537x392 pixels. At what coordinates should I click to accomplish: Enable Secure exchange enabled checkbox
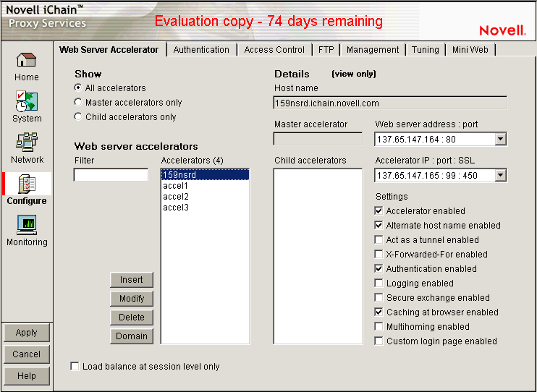(379, 297)
